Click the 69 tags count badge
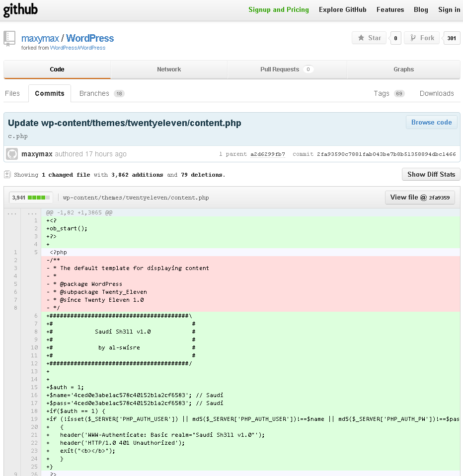 (399, 93)
